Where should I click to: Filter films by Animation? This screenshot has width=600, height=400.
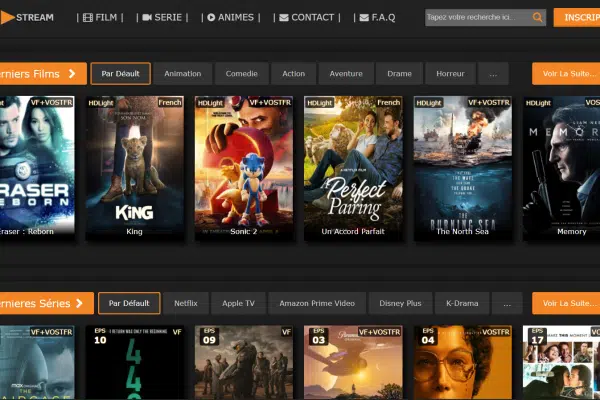[183, 73]
